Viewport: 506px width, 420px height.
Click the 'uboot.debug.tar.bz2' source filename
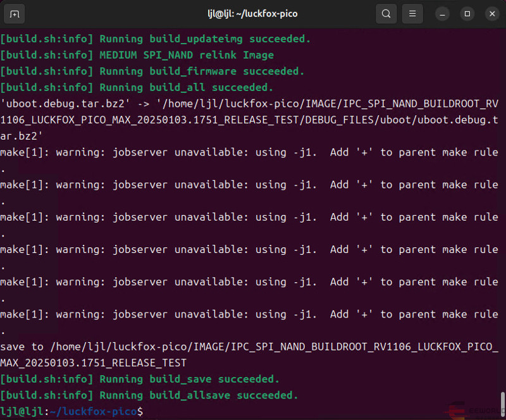[66, 104]
